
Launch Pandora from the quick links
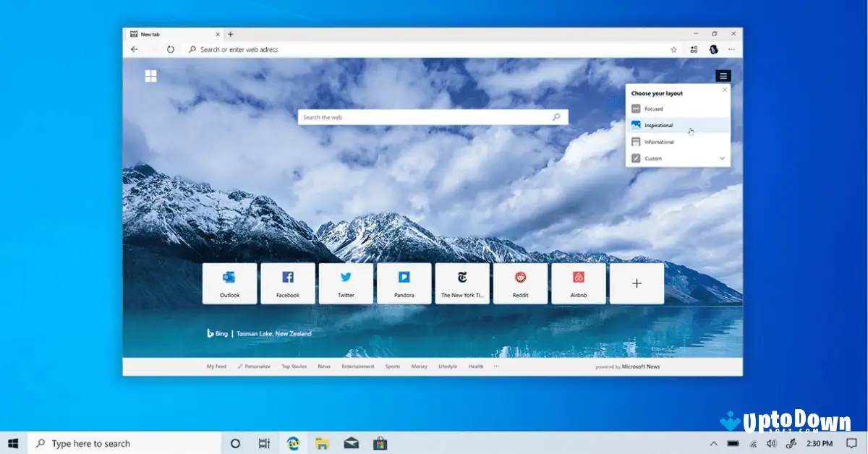pos(404,283)
